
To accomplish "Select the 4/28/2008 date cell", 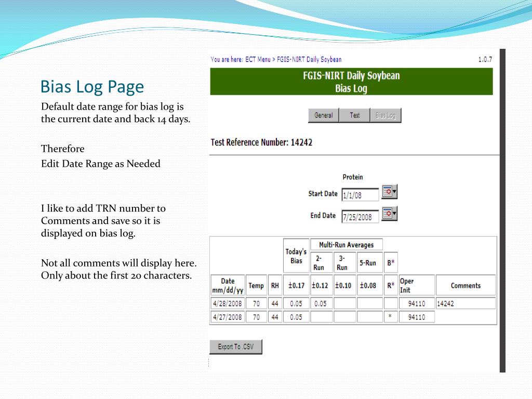I will 228,303.
